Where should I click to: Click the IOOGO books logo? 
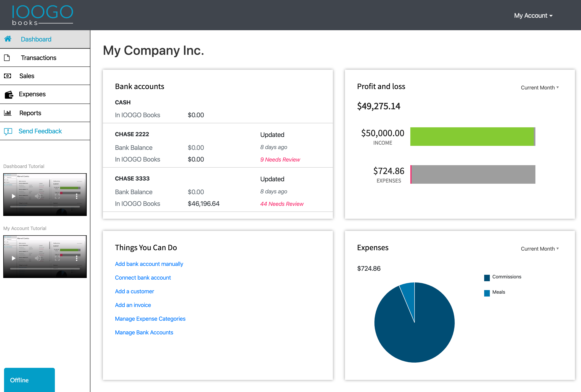point(43,15)
